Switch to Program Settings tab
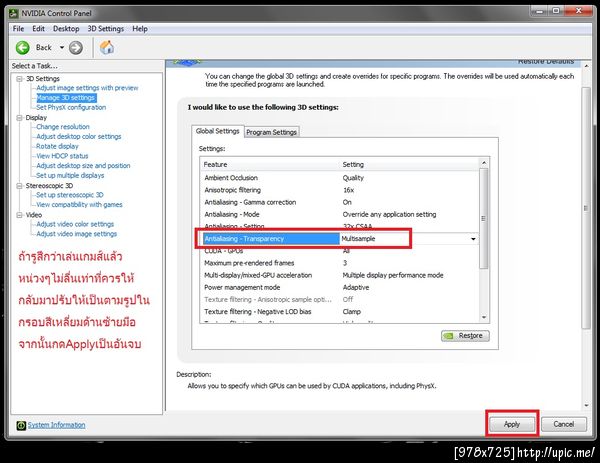 coord(271,132)
